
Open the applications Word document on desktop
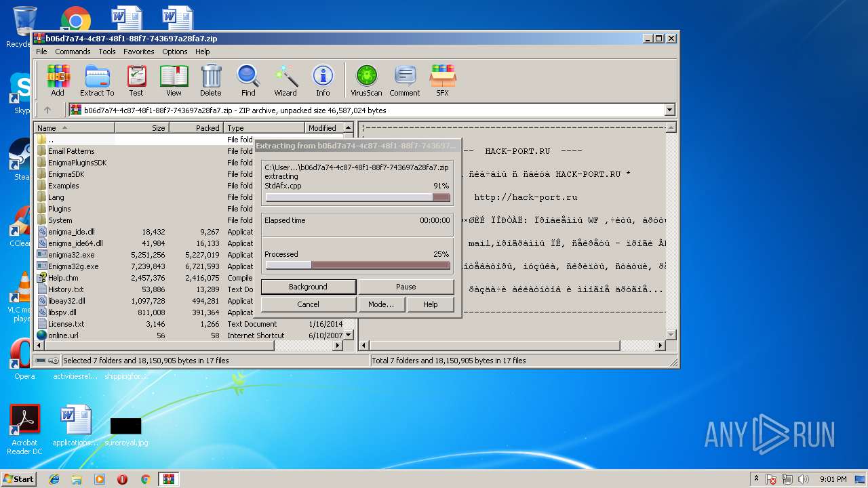coord(75,426)
